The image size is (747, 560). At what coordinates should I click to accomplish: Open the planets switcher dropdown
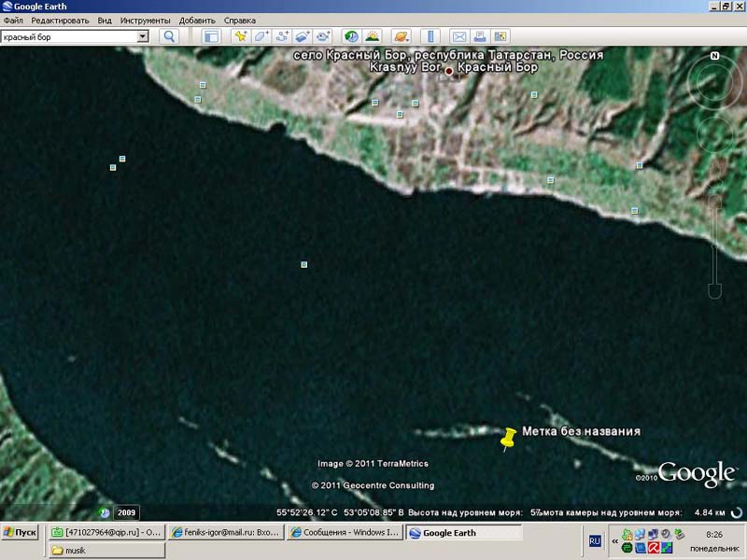(x=401, y=36)
